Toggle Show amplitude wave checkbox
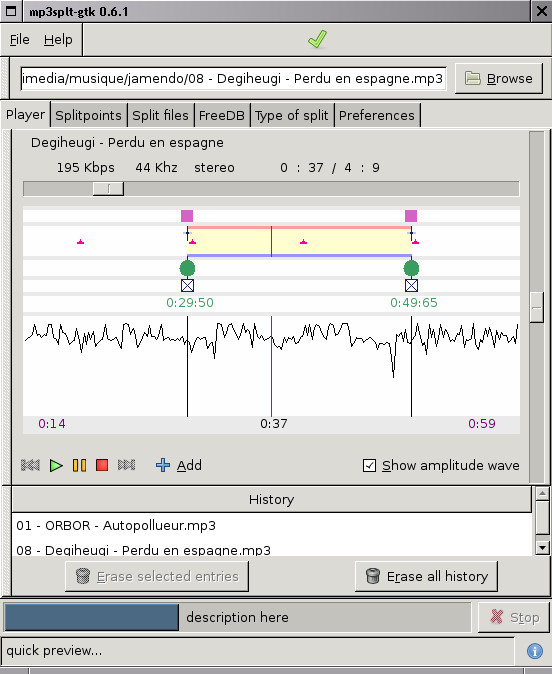 pyautogui.click(x=369, y=466)
